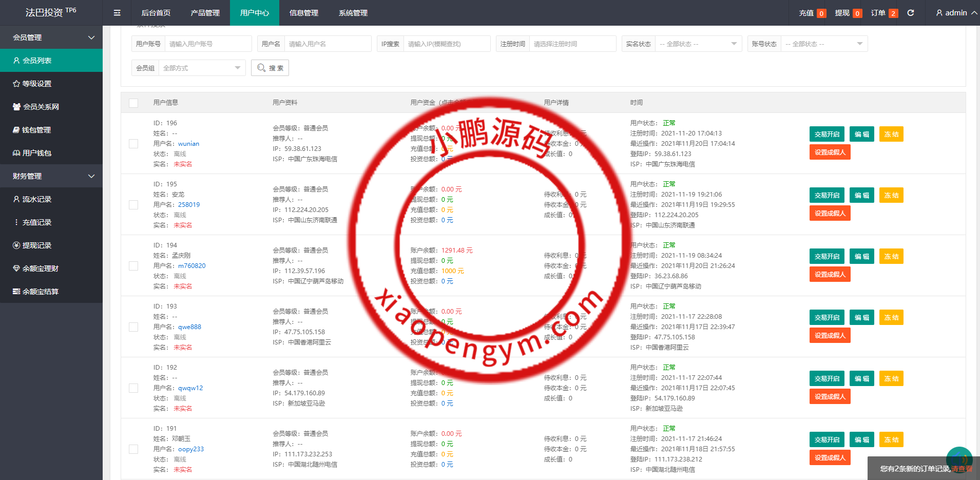Check the checkbox for user wunian

[x=133, y=144]
